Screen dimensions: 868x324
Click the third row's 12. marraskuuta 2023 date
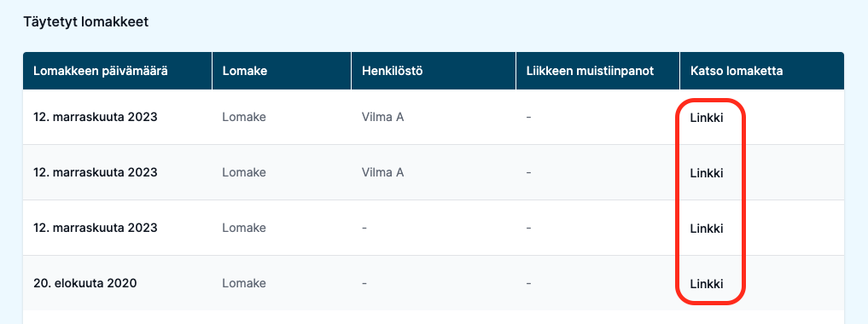pos(96,228)
